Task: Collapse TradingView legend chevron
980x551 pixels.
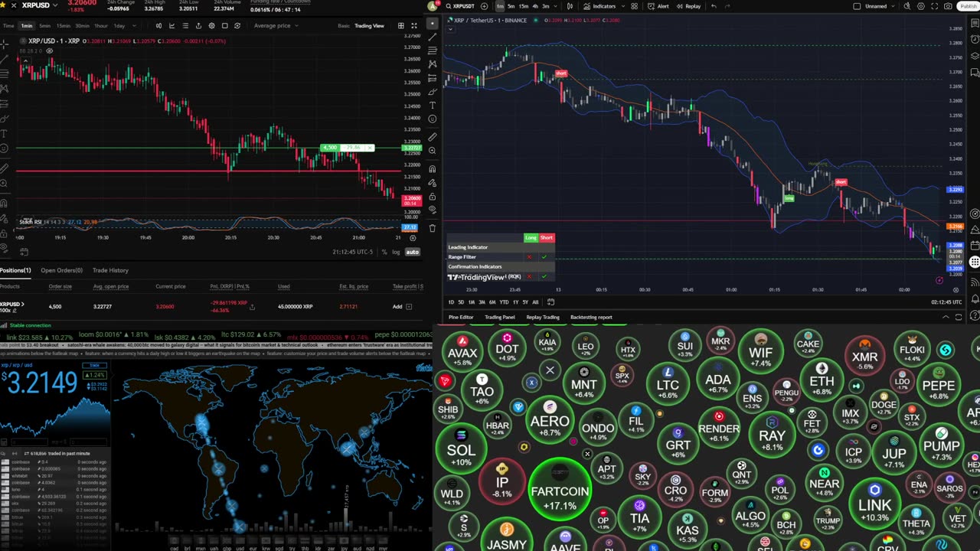Action: [x=450, y=30]
